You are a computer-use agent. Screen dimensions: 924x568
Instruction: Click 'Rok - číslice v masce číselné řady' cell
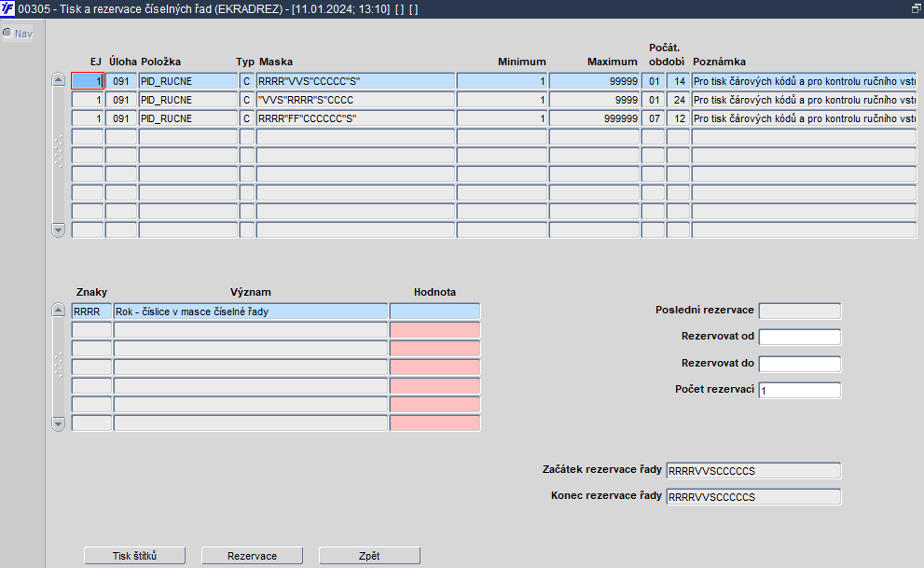[x=251, y=312]
